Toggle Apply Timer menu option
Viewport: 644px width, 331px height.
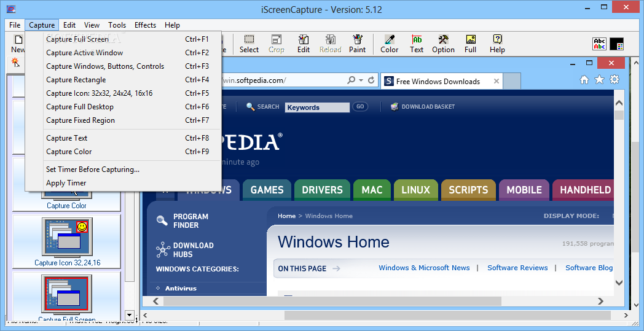coord(124,183)
